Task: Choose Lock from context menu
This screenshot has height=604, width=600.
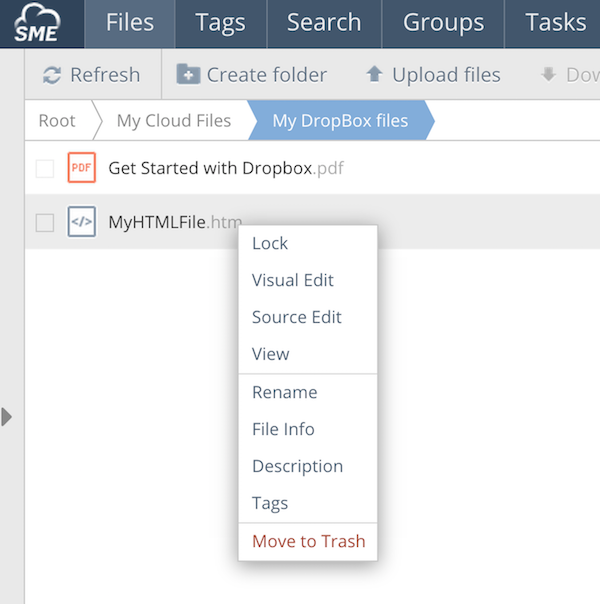Action: (270, 243)
